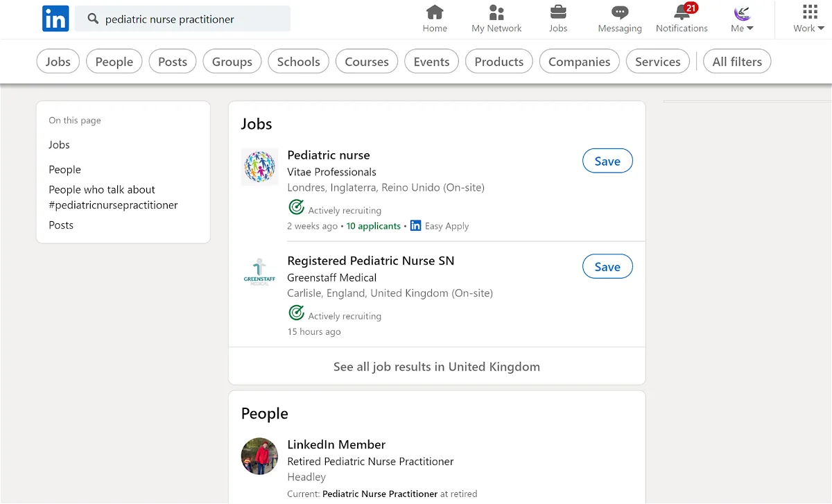Open the Pediatric nurse job title
This screenshot has width=832, height=504.
(329, 155)
